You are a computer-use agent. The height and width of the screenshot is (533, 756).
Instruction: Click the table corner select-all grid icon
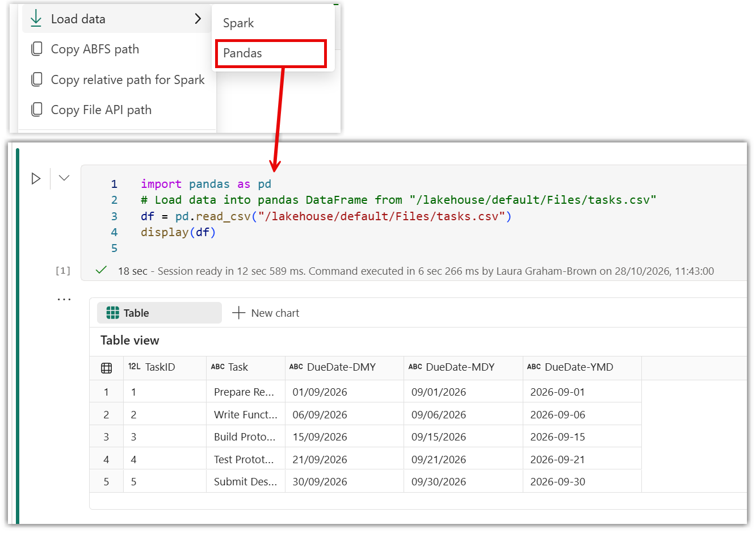[x=106, y=368]
